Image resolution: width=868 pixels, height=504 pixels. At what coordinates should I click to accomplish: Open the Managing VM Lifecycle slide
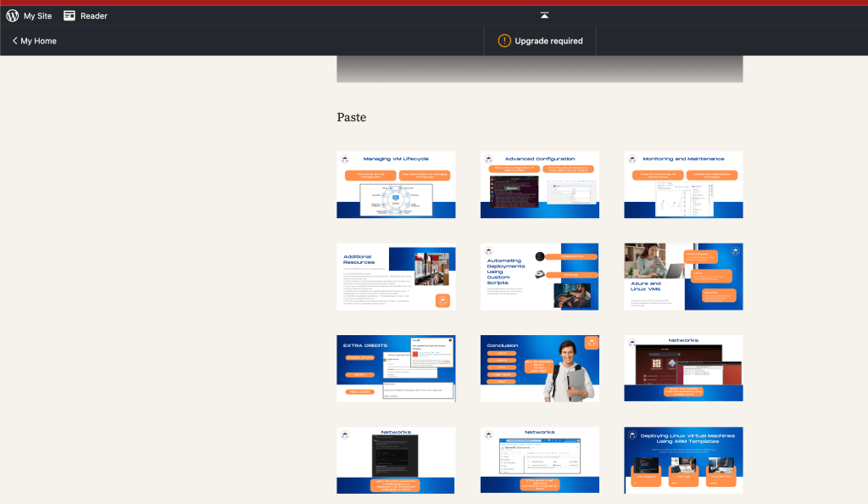point(397,184)
